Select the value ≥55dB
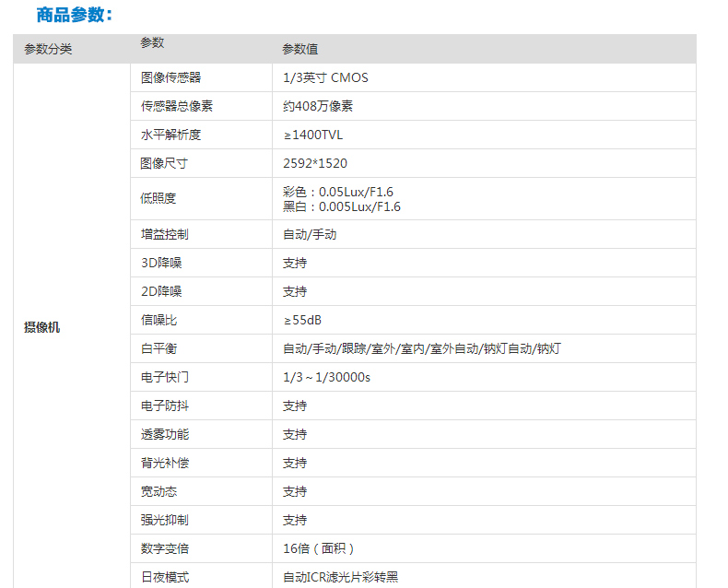728x588 pixels. click(302, 320)
